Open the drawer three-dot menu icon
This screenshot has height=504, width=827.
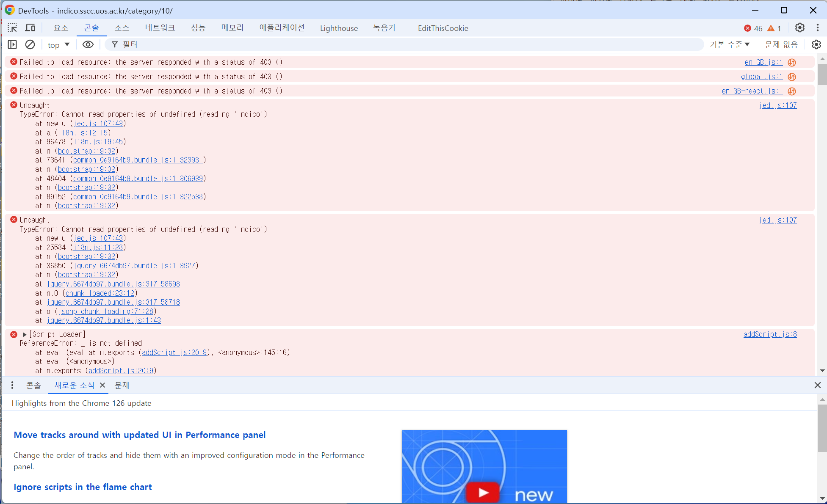pyautogui.click(x=12, y=385)
